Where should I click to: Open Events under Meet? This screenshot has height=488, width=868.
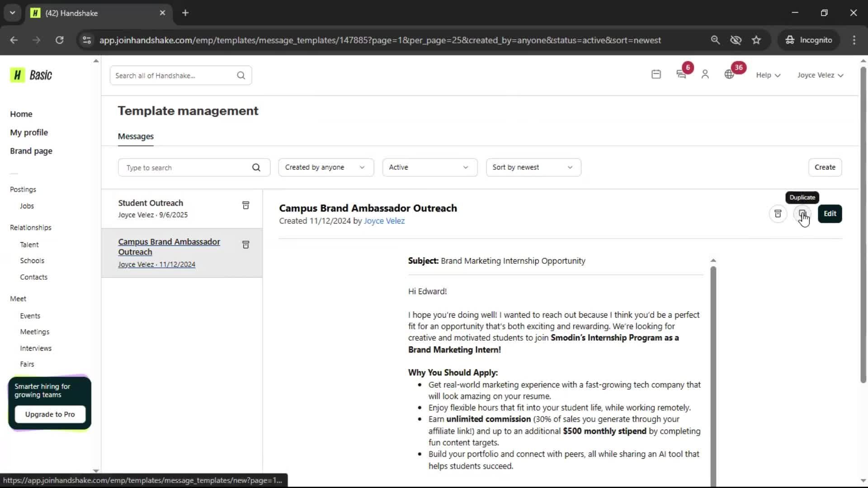(x=30, y=316)
